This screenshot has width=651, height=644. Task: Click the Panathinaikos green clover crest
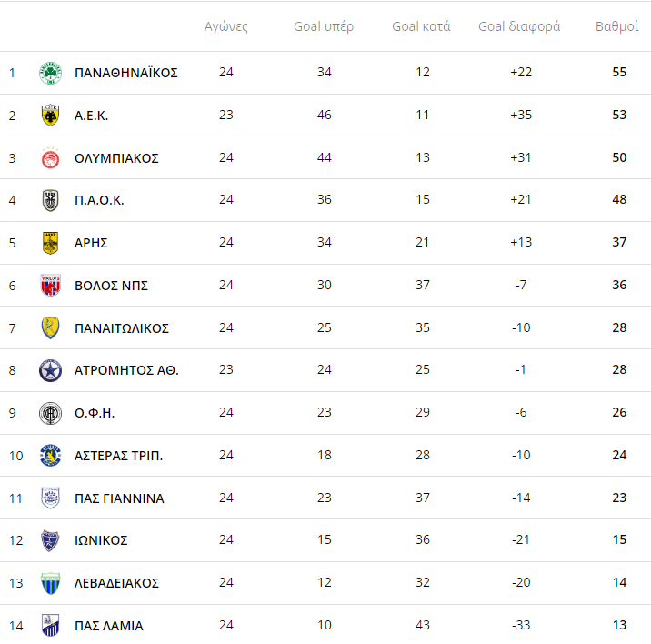click(x=50, y=73)
